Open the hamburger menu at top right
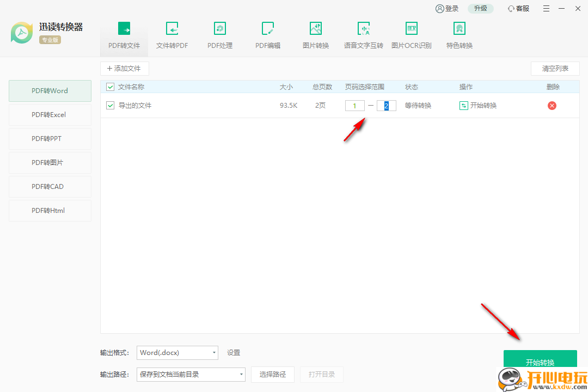 click(546, 8)
